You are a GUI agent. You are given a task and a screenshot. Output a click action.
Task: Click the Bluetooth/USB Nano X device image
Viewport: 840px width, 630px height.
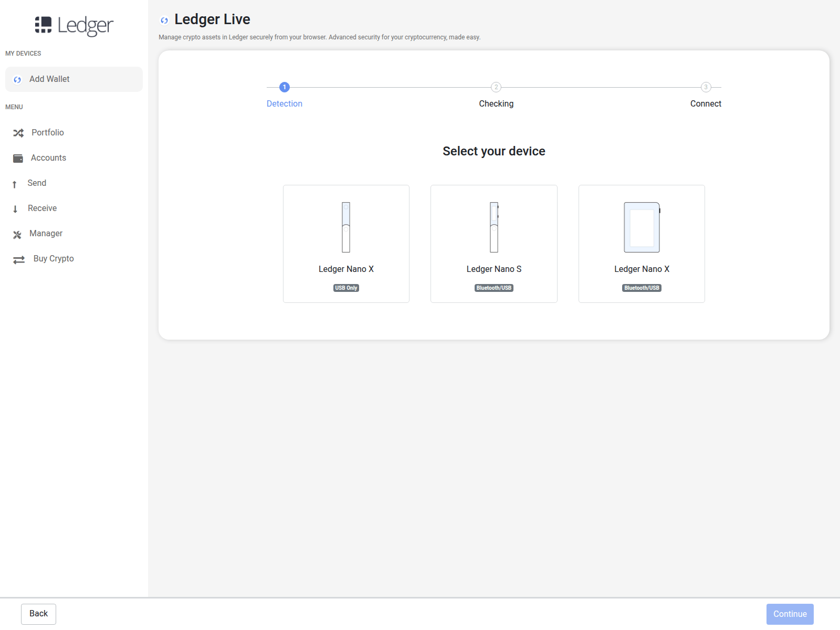pos(642,227)
